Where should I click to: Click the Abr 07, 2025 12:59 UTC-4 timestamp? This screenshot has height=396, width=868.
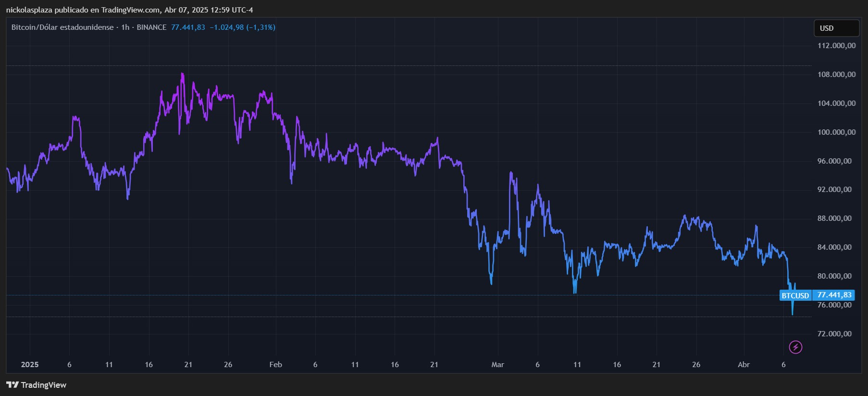(x=209, y=10)
